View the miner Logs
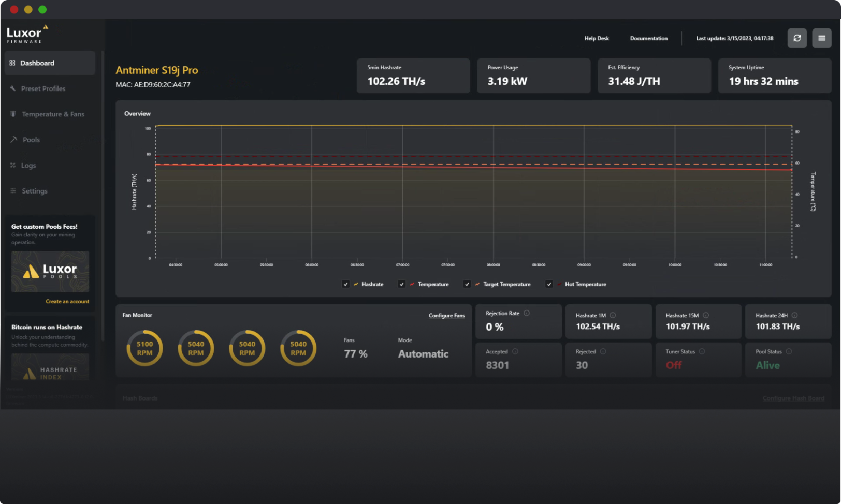 [28, 165]
